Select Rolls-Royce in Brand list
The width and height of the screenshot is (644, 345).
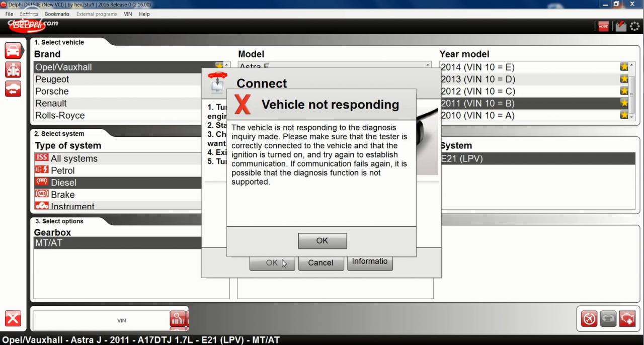click(118, 115)
